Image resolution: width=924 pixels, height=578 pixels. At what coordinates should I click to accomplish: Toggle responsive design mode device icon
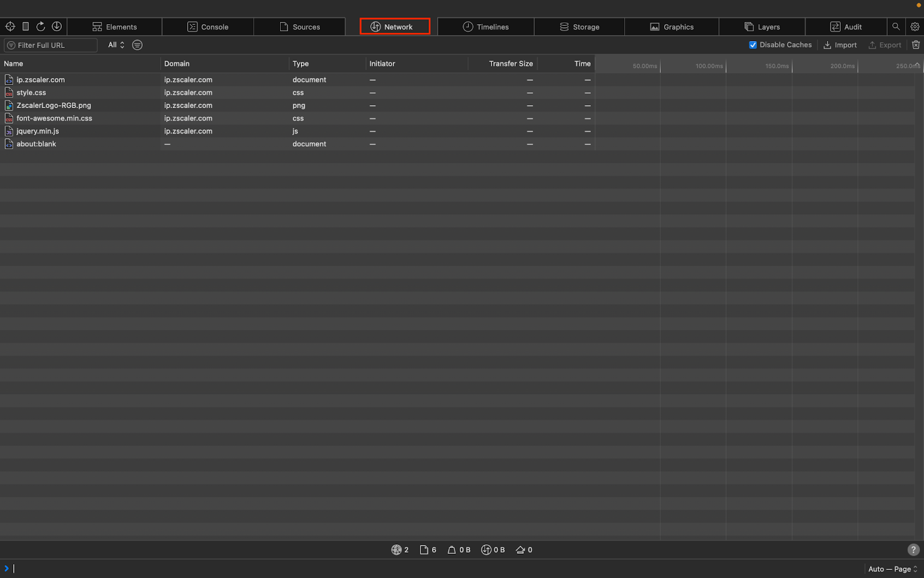(x=25, y=26)
